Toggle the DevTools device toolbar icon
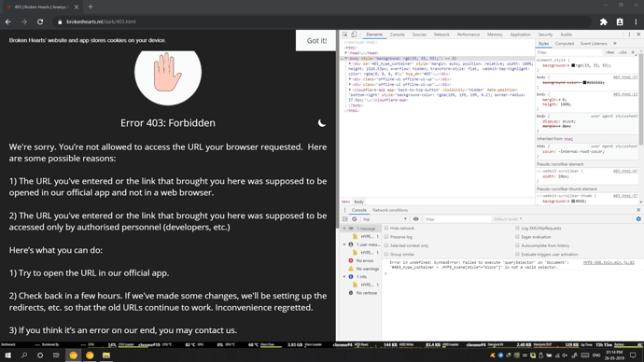The width and height of the screenshot is (644, 362). (354, 35)
